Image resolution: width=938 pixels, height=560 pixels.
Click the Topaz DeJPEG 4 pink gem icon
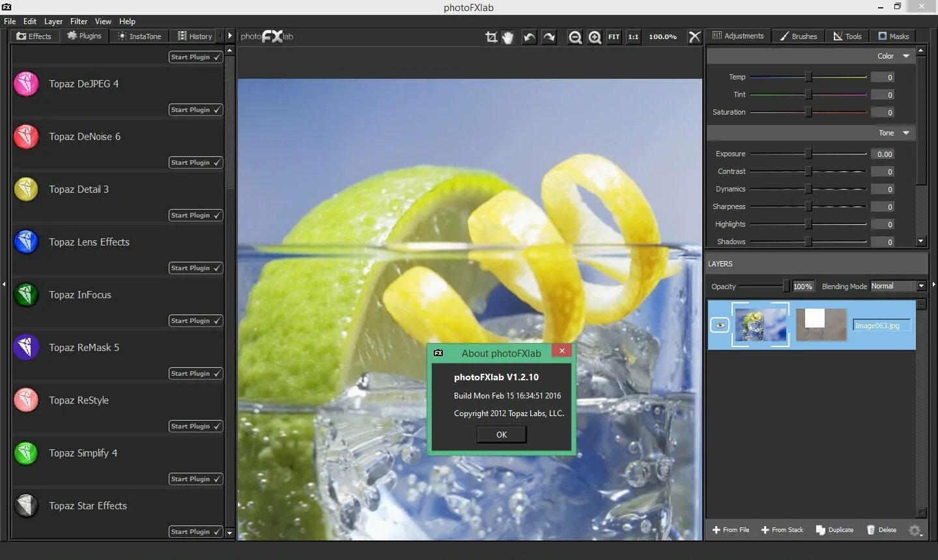[26, 84]
